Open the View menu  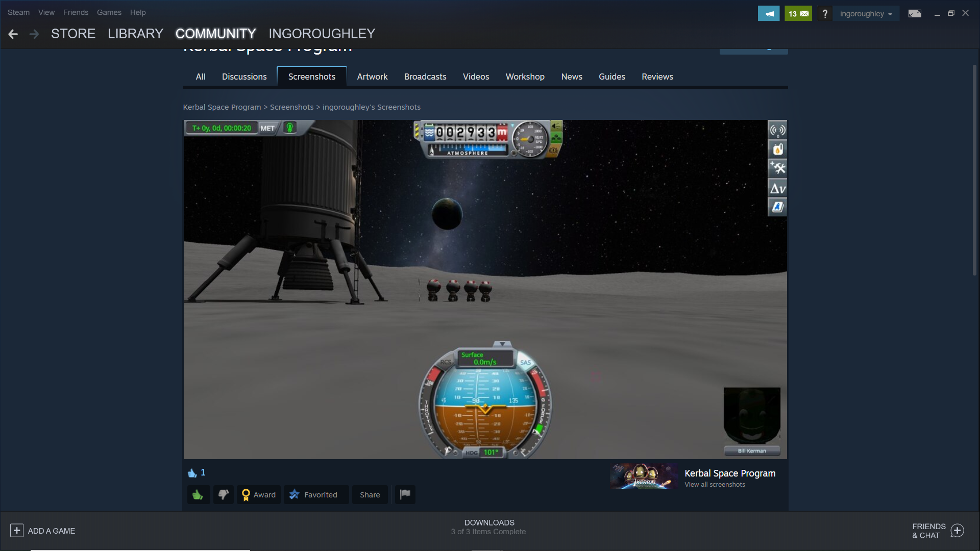[x=46, y=12]
